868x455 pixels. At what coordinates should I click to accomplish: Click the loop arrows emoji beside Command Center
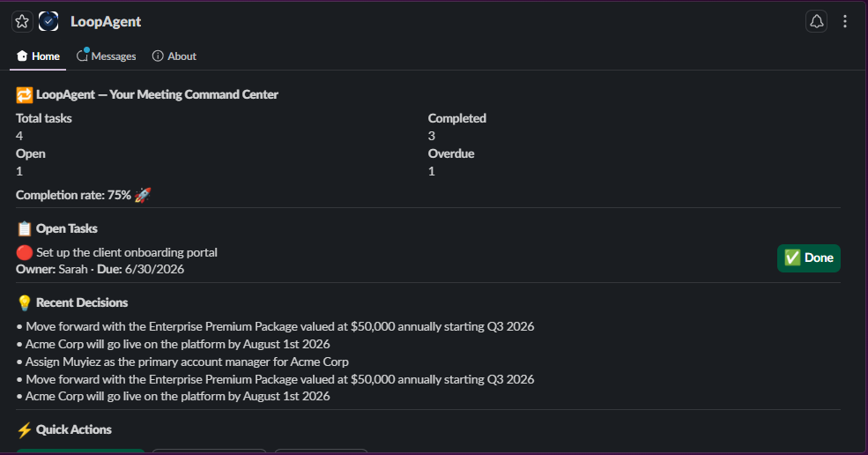pos(25,94)
